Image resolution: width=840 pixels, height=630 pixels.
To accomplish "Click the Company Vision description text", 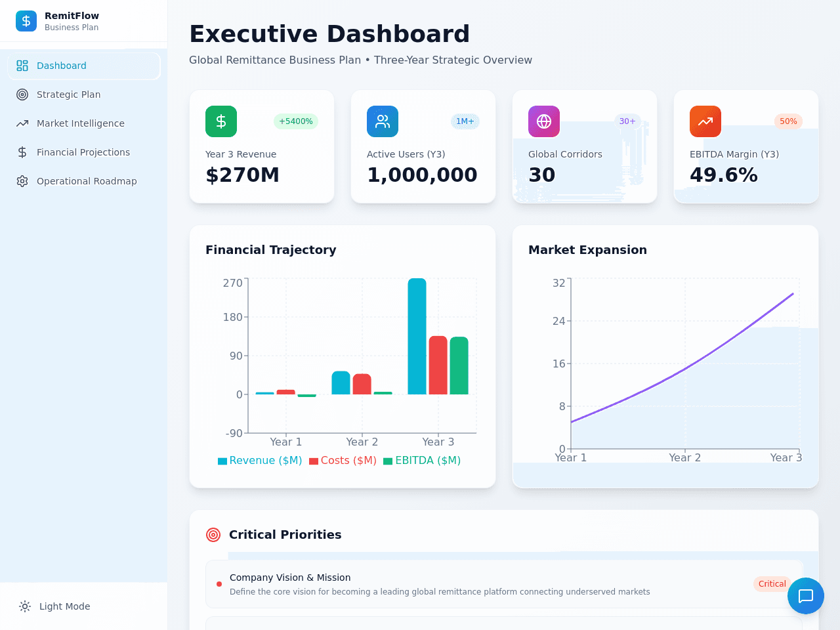I will pyautogui.click(x=440, y=592).
